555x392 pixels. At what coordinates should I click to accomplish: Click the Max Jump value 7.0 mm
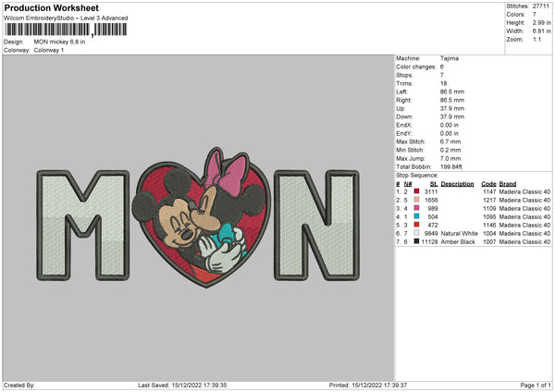[x=450, y=158]
